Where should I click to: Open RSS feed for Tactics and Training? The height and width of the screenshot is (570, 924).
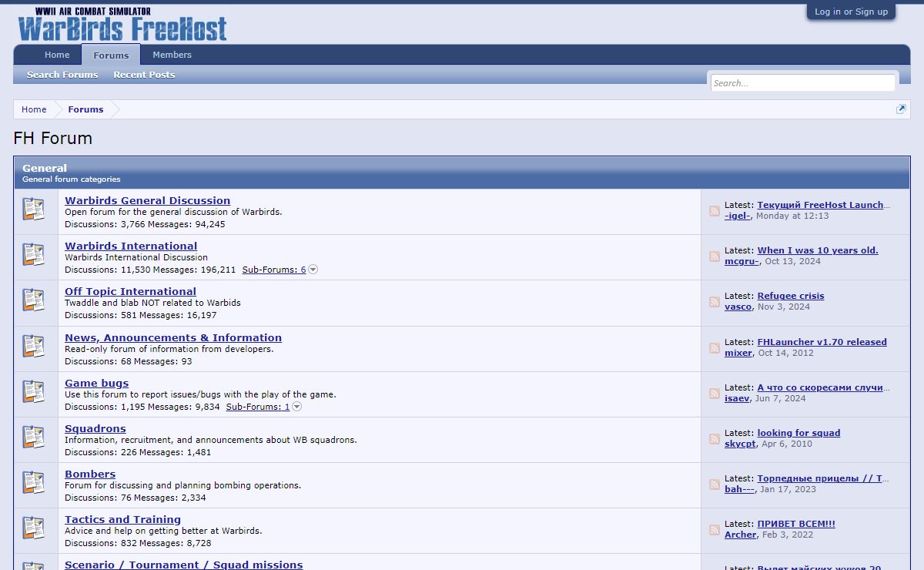(x=715, y=530)
